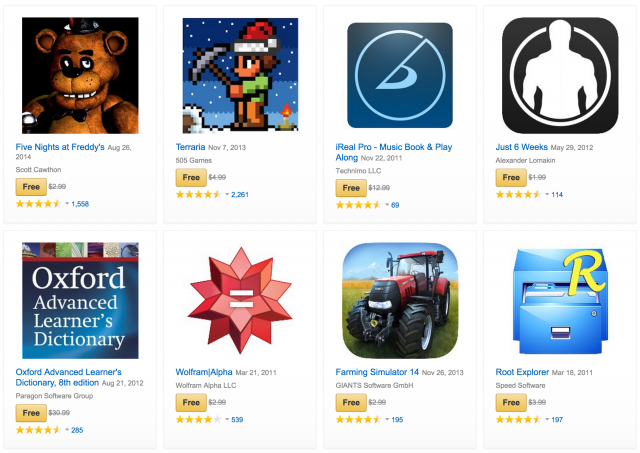The width and height of the screenshot is (640, 453).
Task: Expand the rating arrow next to 1,558 reviews
Action: [67, 204]
